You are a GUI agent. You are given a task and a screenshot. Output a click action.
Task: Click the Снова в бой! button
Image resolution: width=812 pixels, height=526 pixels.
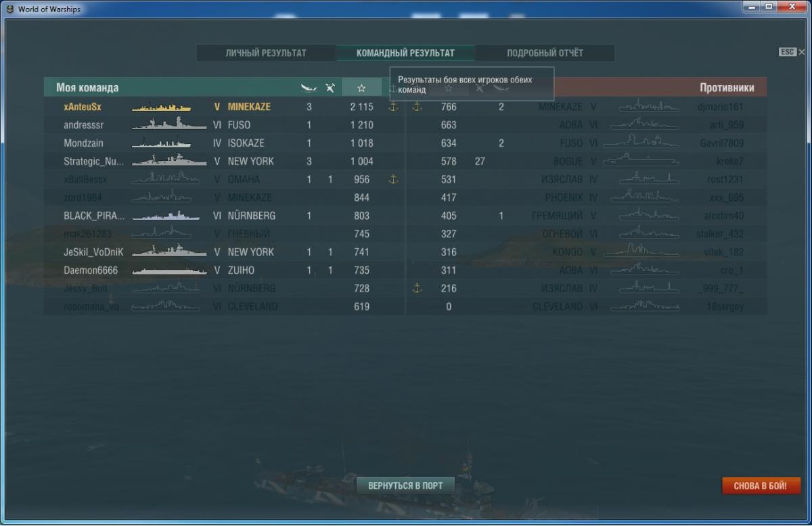(x=761, y=485)
